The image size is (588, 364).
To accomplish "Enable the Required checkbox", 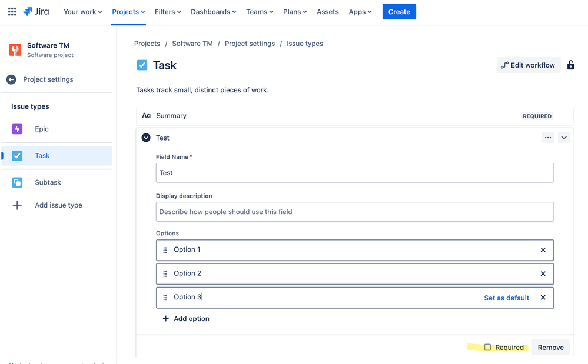I will (487, 347).
